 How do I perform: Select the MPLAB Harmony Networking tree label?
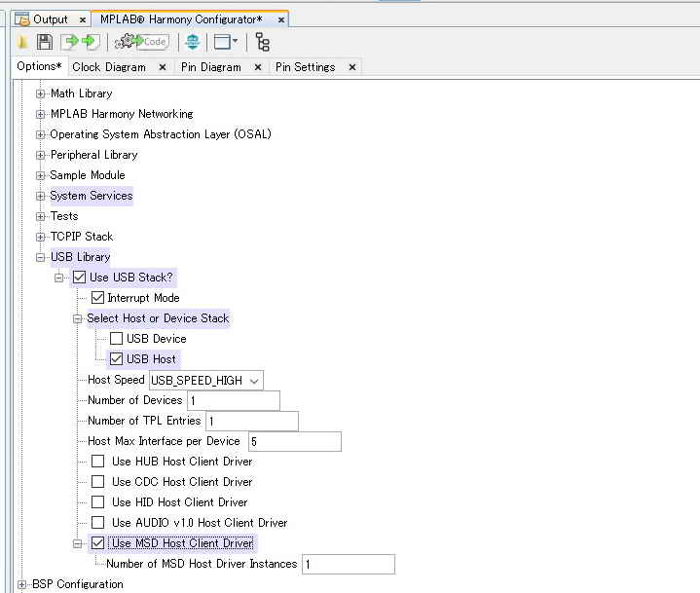tap(122, 114)
